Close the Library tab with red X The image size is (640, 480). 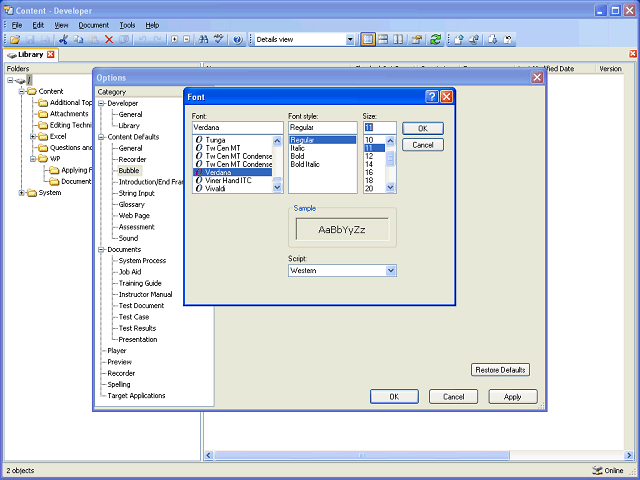tap(51, 54)
